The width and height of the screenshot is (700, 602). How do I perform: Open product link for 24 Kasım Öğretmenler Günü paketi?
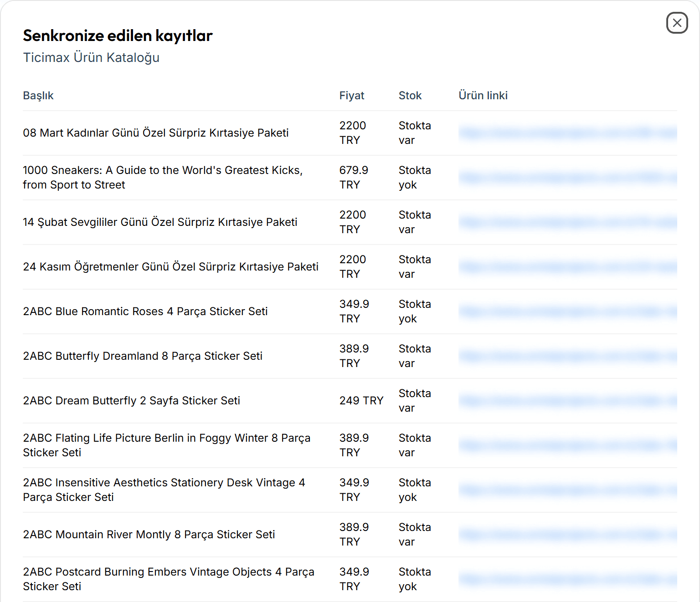[568, 267]
